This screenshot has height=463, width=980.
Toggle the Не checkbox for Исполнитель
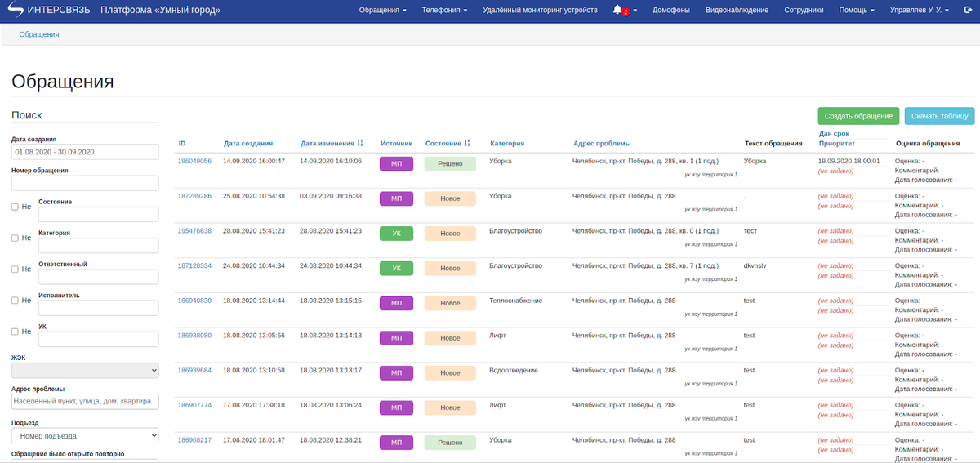tap(15, 301)
